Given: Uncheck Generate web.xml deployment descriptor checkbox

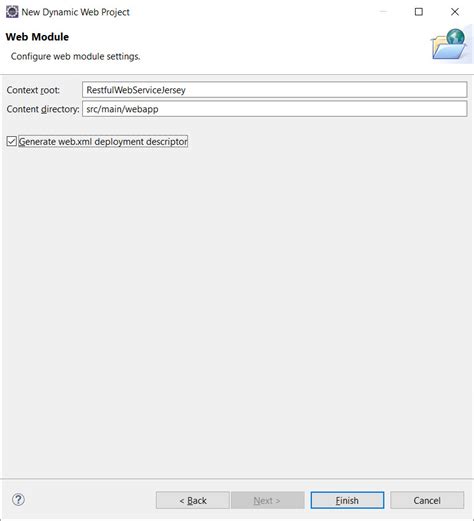Looking at the screenshot, I should 11,141.
